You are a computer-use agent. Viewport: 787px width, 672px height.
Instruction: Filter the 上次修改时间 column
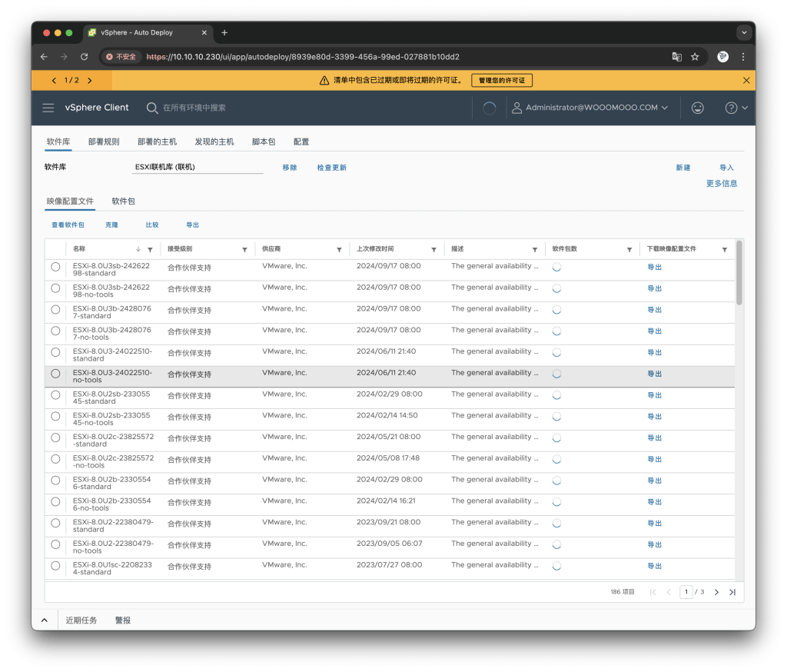(x=433, y=250)
